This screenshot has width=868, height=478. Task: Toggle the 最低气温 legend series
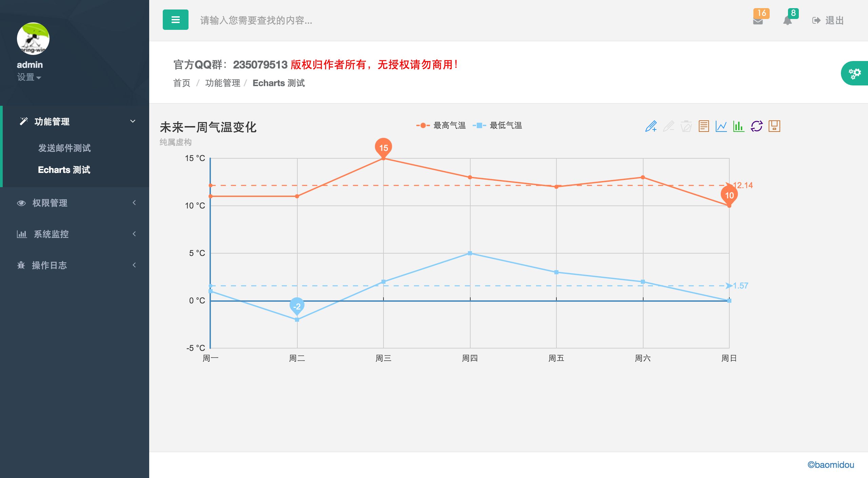pos(497,125)
